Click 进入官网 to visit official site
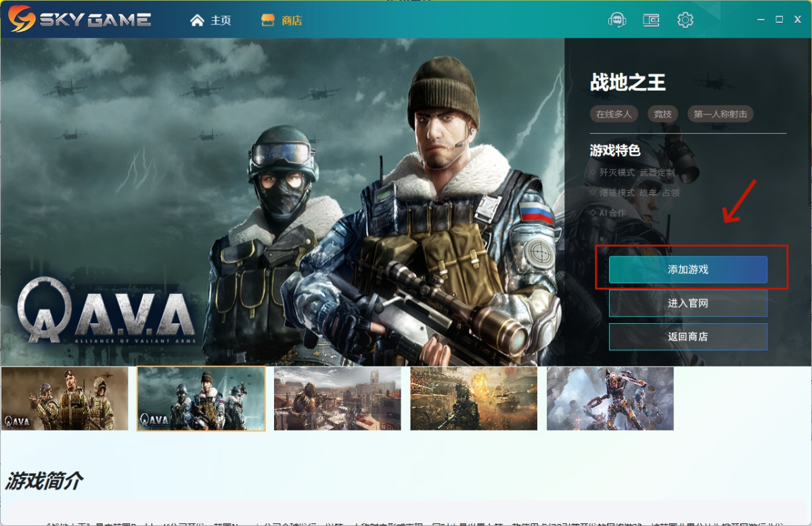The height and width of the screenshot is (526, 812). (x=688, y=304)
